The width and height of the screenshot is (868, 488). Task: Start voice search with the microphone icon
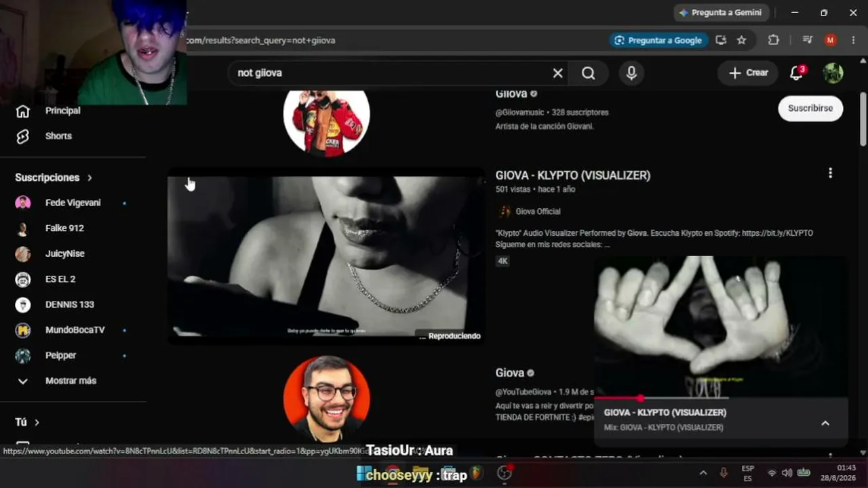[x=631, y=73]
